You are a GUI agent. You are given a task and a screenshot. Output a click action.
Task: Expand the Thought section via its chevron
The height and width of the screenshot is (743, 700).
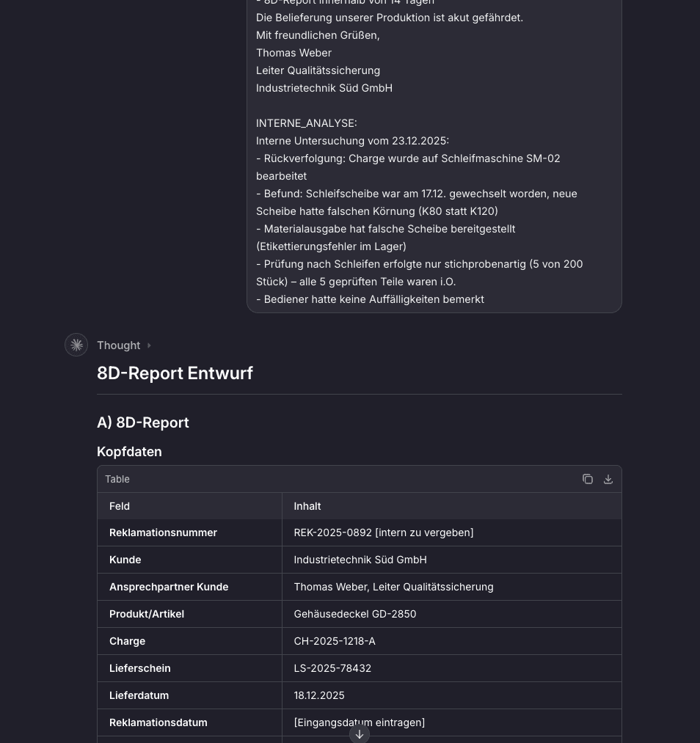point(149,345)
